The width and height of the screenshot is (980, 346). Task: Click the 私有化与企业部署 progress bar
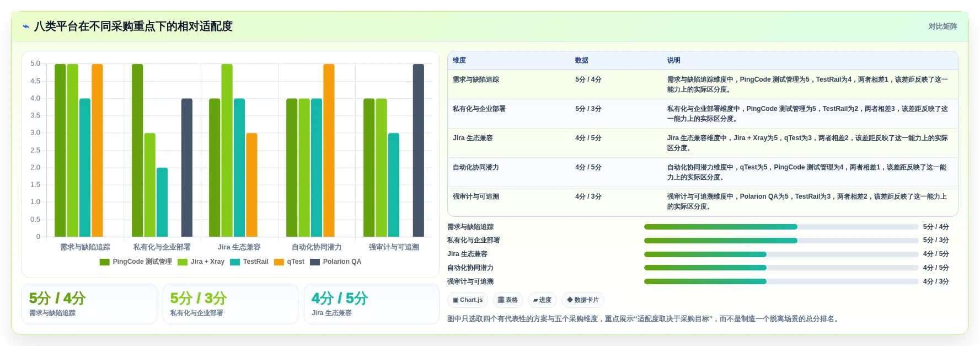781,241
